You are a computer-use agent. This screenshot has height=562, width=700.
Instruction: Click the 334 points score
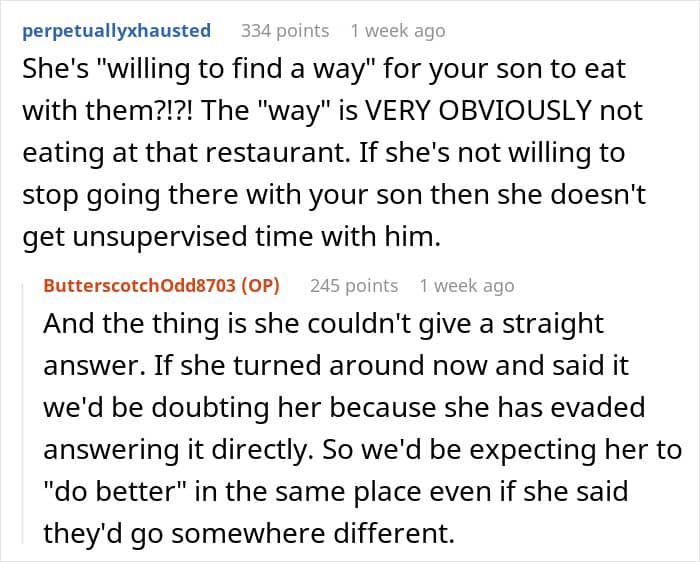[285, 31]
